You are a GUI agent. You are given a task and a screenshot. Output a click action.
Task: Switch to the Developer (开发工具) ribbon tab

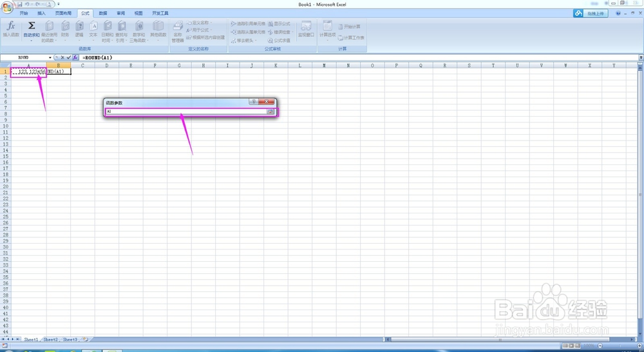click(x=160, y=13)
